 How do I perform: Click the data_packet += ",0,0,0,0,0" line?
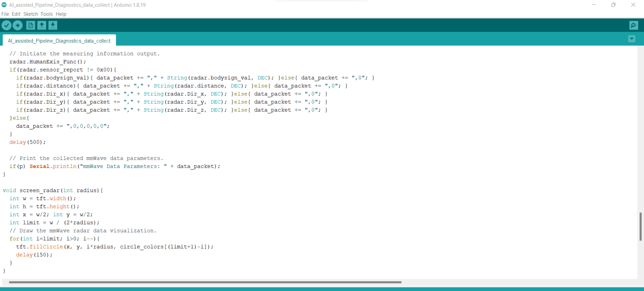tap(63, 126)
